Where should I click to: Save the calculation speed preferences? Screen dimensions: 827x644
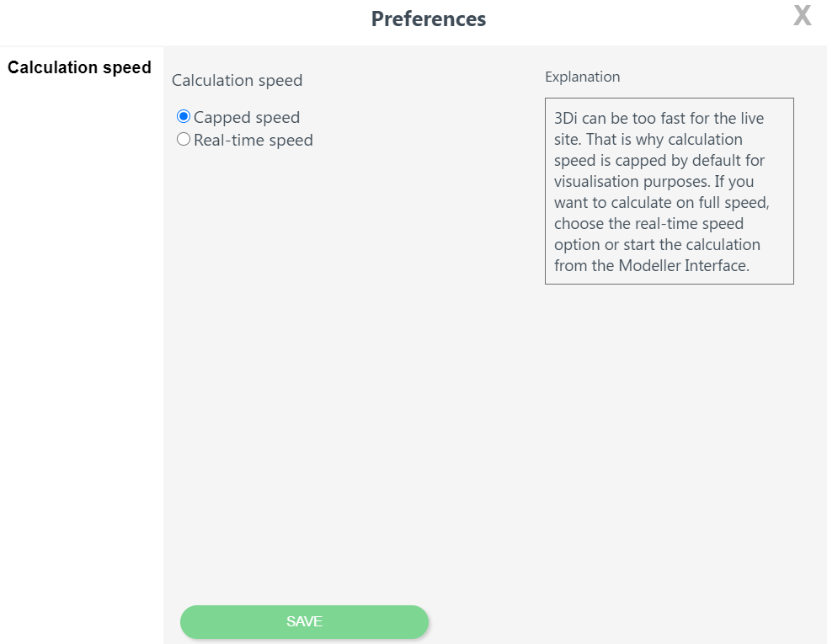(303, 621)
